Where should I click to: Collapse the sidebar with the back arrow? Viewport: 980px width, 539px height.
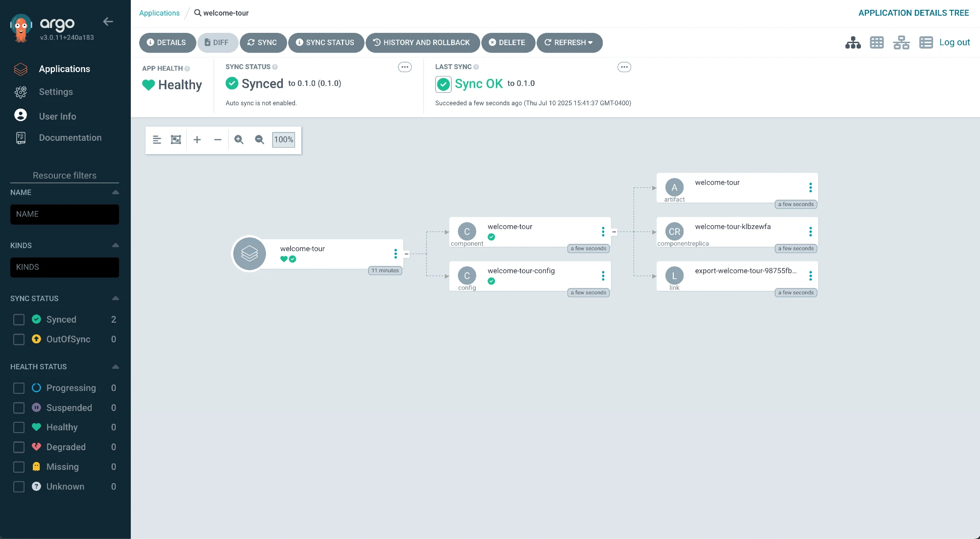108,22
